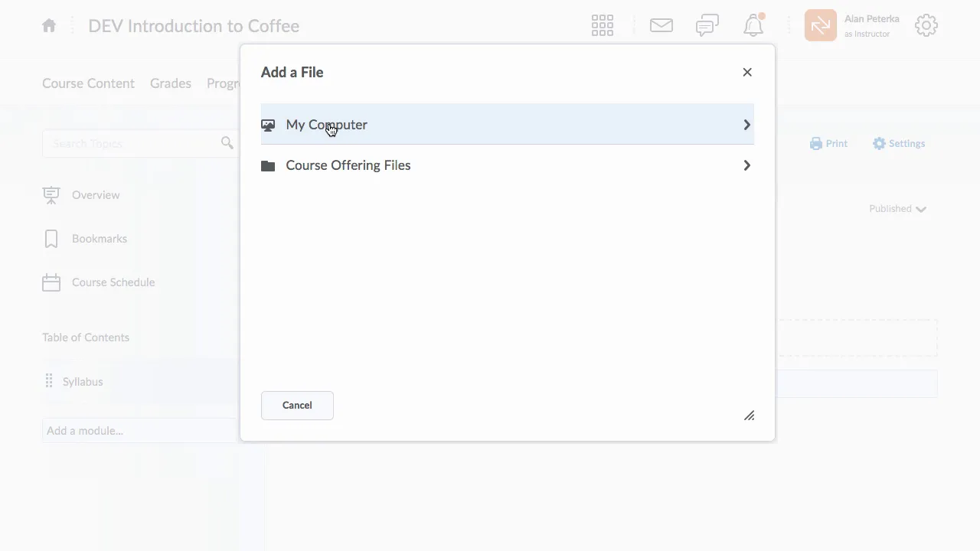980x551 pixels.
Task: Click the Print link
Action: click(828, 143)
